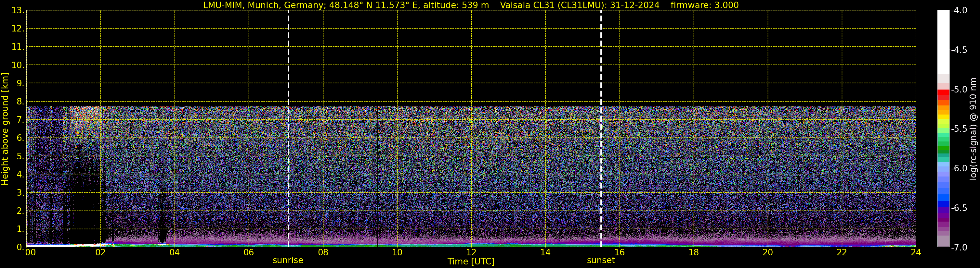Select the 'sunset' label below the time axis
The image size is (980, 268).
(601, 261)
